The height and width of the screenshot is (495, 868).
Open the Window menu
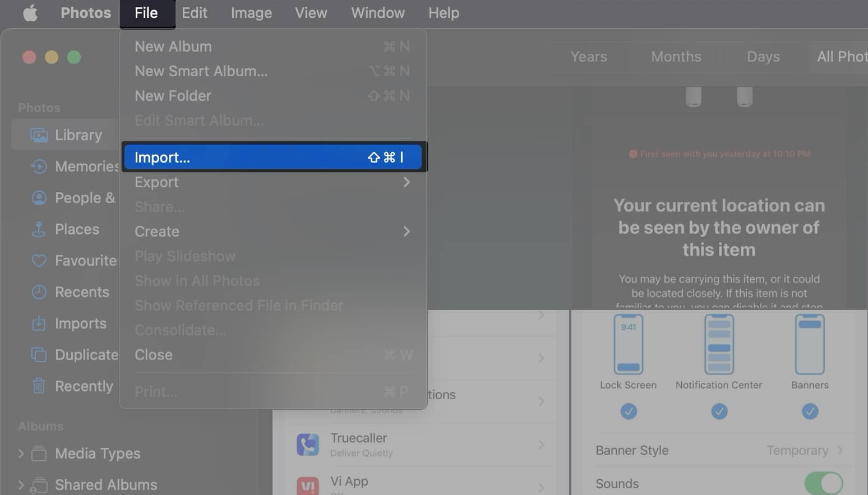(x=378, y=12)
